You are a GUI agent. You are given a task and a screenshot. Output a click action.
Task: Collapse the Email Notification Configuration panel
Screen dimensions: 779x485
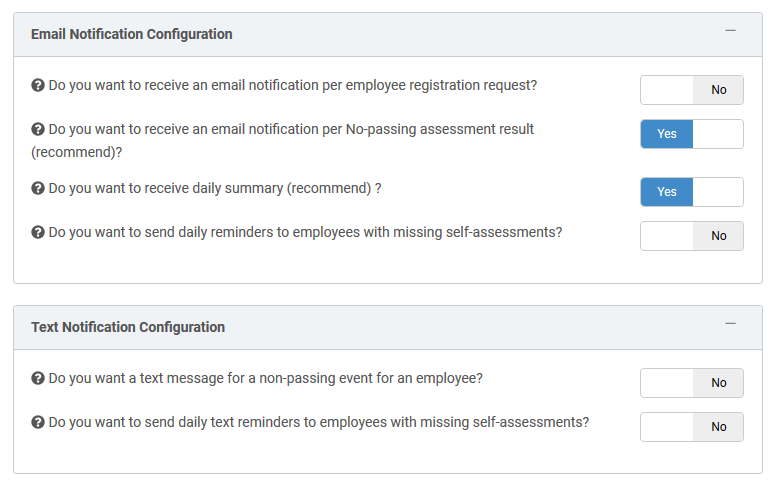tap(730, 31)
